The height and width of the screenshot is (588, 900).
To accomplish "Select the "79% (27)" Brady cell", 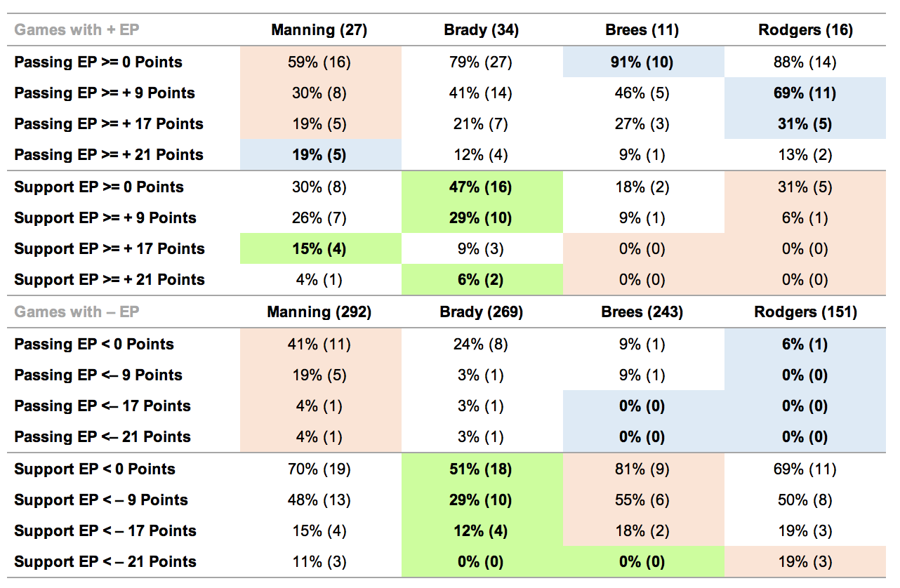I will pos(481,62).
